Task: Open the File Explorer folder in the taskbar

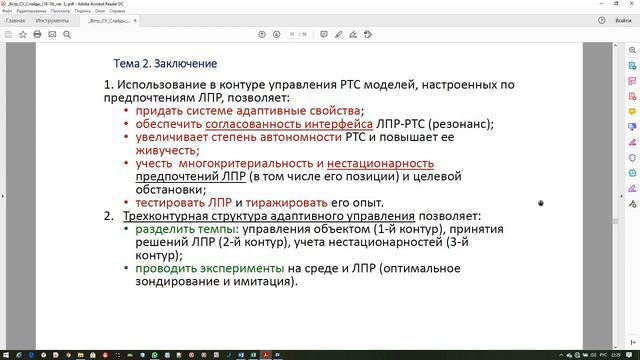Action: point(80,355)
